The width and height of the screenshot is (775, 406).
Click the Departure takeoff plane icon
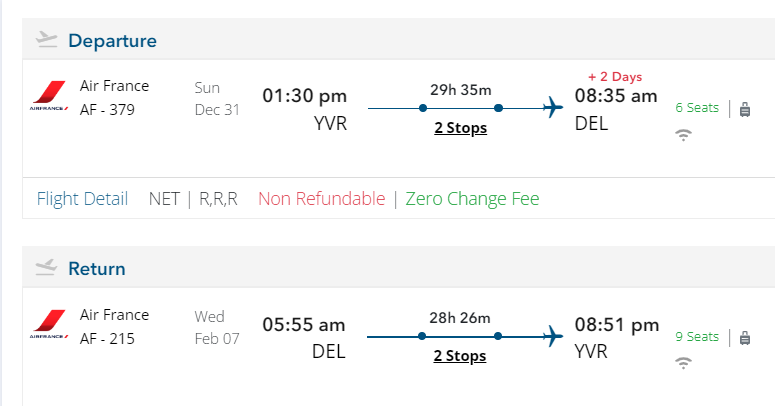click(x=46, y=40)
